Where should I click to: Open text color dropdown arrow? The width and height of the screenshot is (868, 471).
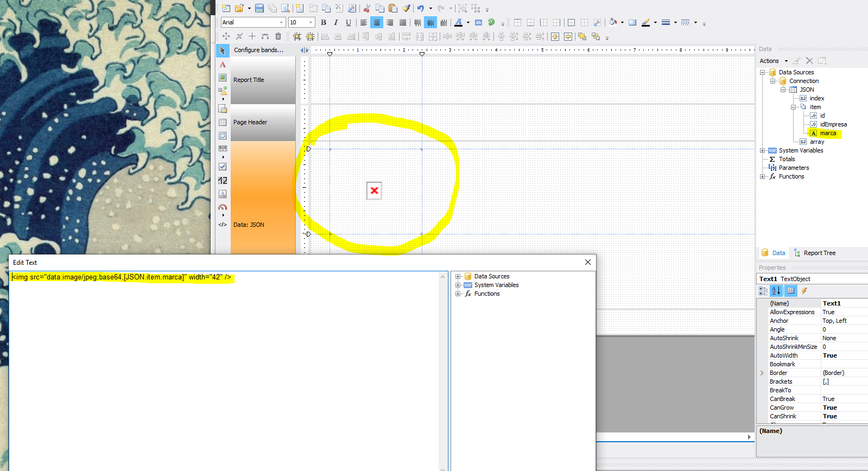(x=468, y=23)
